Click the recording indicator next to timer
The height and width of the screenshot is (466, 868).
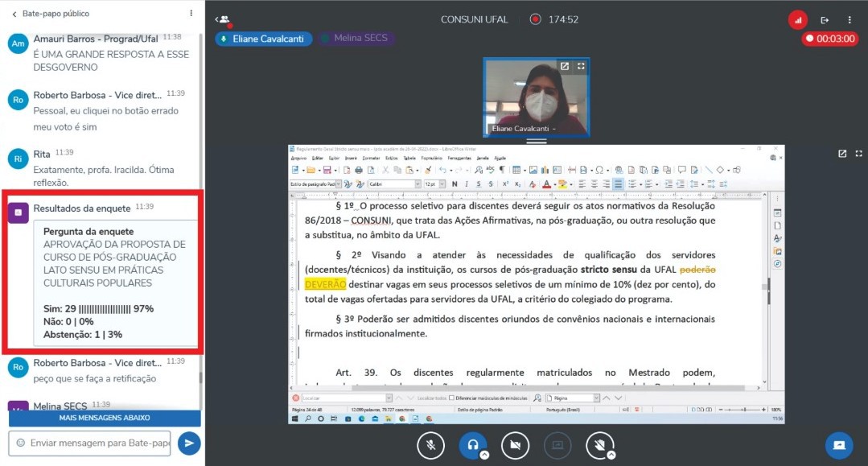coord(536,19)
